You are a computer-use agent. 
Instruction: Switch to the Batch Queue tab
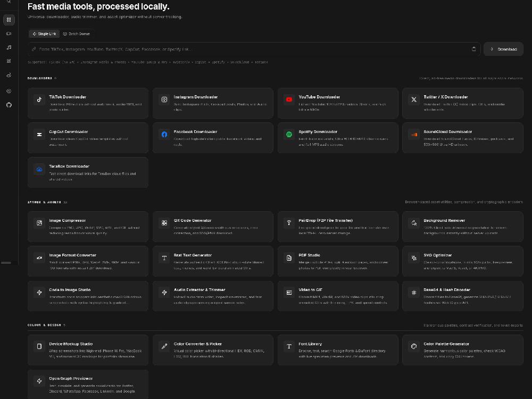[76, 34]
